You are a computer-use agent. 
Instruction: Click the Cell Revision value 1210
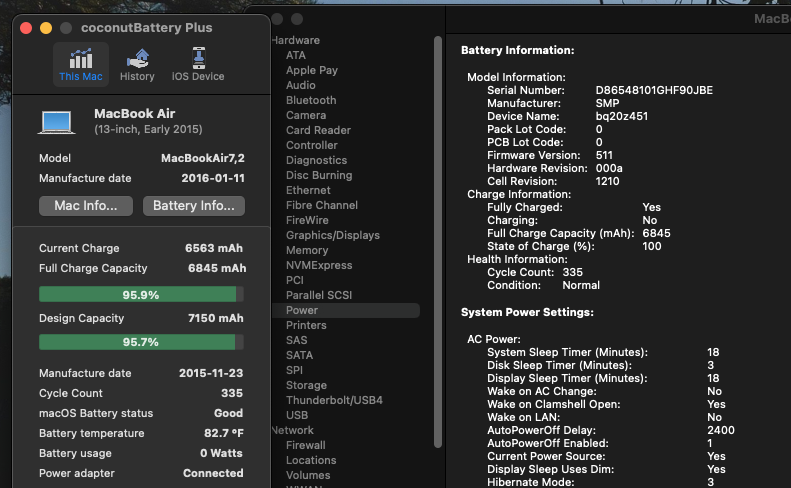[x=607, y=182]
